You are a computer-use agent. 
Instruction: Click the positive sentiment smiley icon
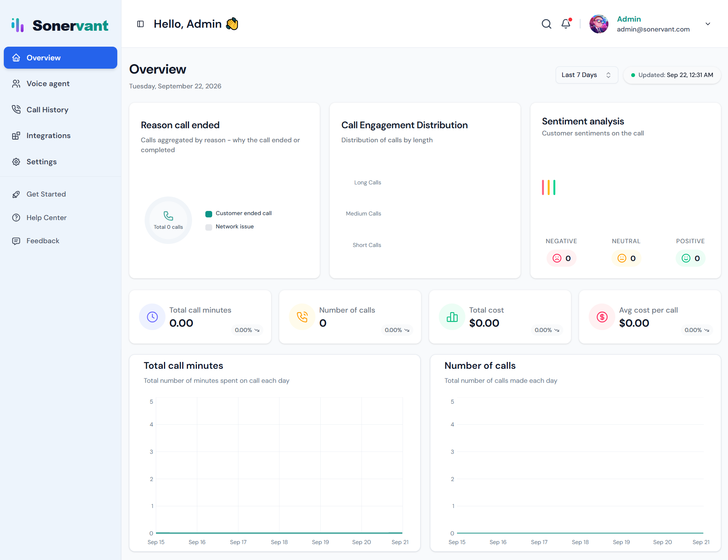point(686,258)
